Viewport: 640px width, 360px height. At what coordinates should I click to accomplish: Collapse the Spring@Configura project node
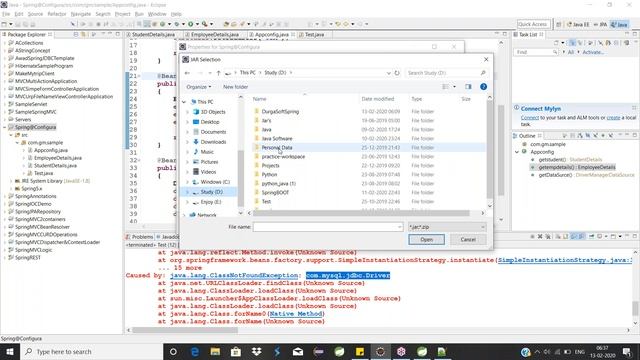click(x=5, y=127)
